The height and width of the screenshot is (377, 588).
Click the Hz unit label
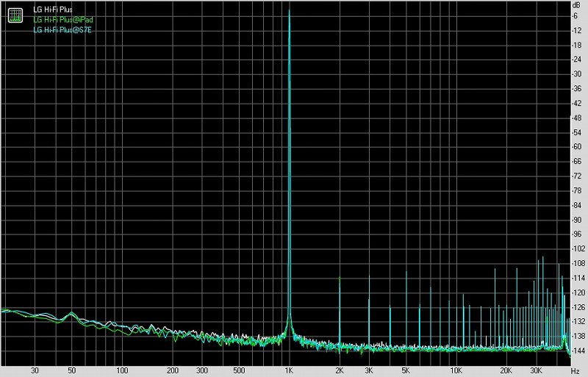pyautogui.click(x=576, y=371)
